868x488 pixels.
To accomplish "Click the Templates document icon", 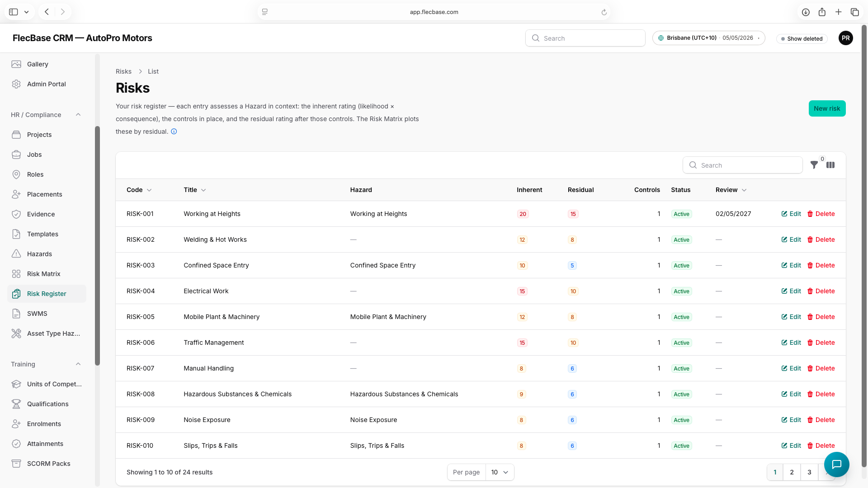I will click(16, 234).
